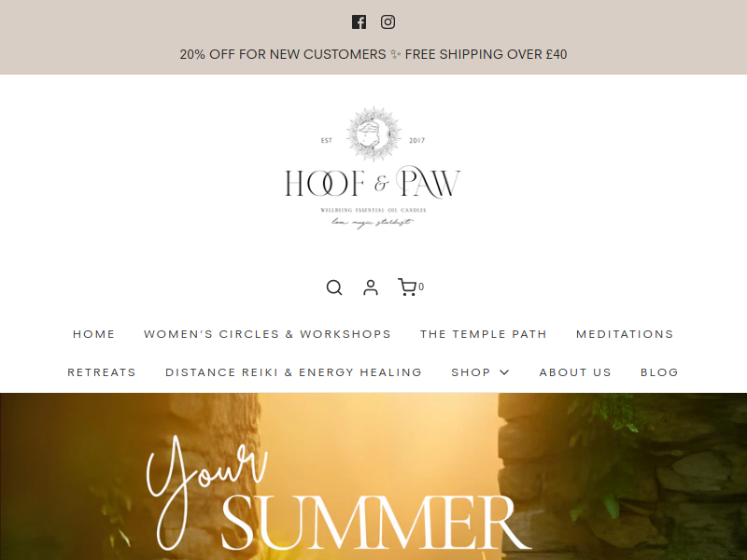Open the Instagram profile icon
This screenshot has width=747, height=560.
click(388, 21)
